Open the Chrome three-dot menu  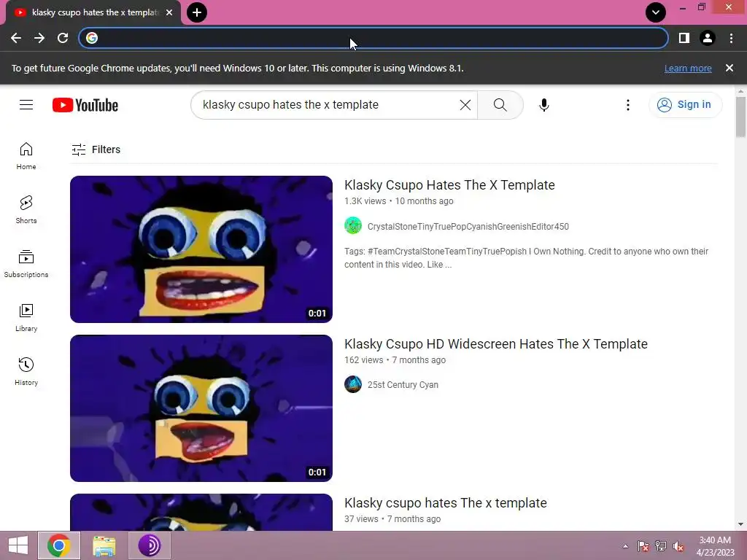(731, 38)
